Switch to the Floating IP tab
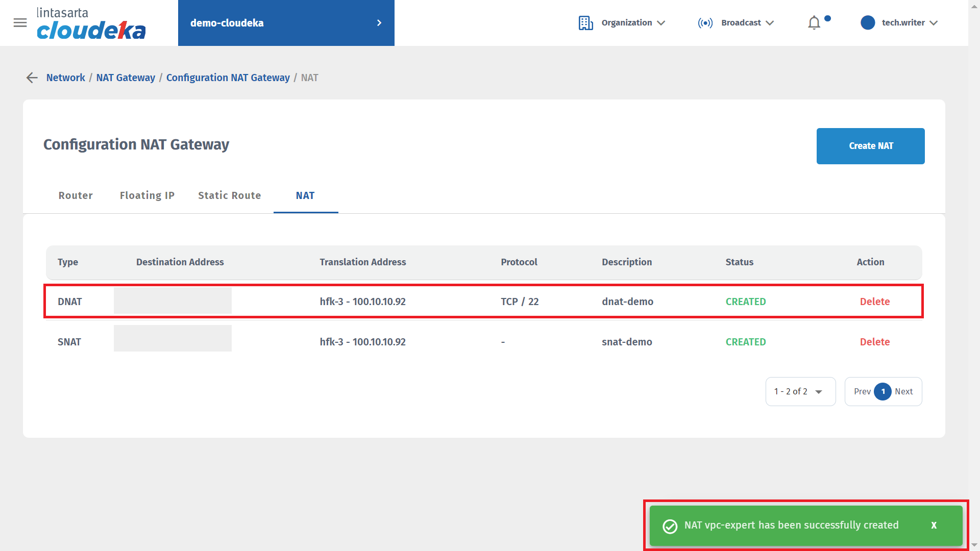Screen dimensions: 980x551 (x=147, y=195)
